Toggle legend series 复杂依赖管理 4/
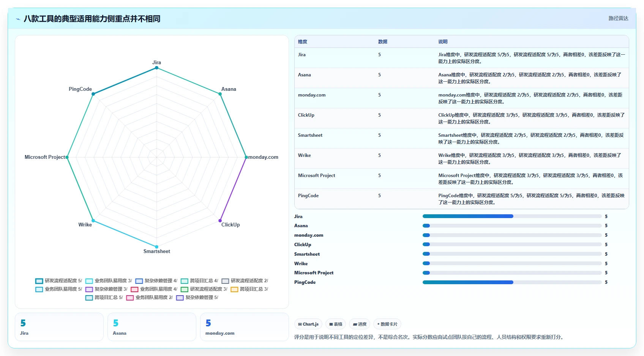 point(156,281)
